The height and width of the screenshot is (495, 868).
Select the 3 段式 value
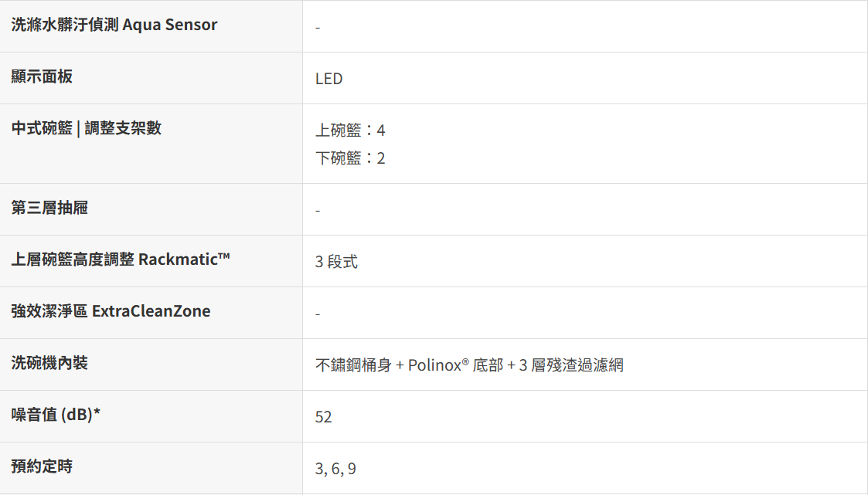click(x=336, y=262)
